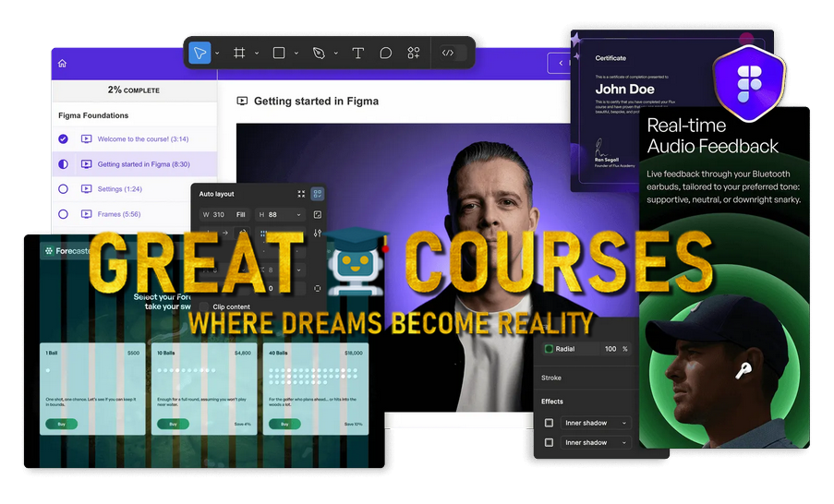Toggle the first Inner shadow checkbox
This screenshot has width=834, height=504.
[549, 423]
